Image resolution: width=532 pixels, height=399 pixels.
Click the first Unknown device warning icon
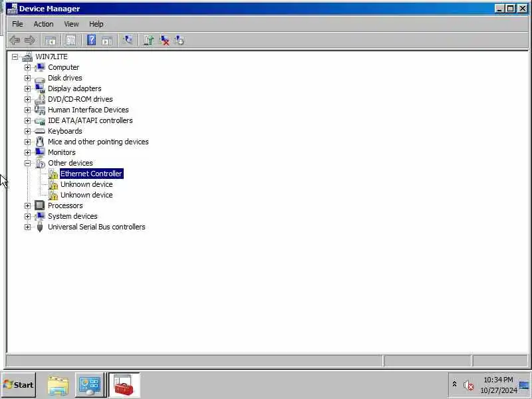(x=53, y=185)
